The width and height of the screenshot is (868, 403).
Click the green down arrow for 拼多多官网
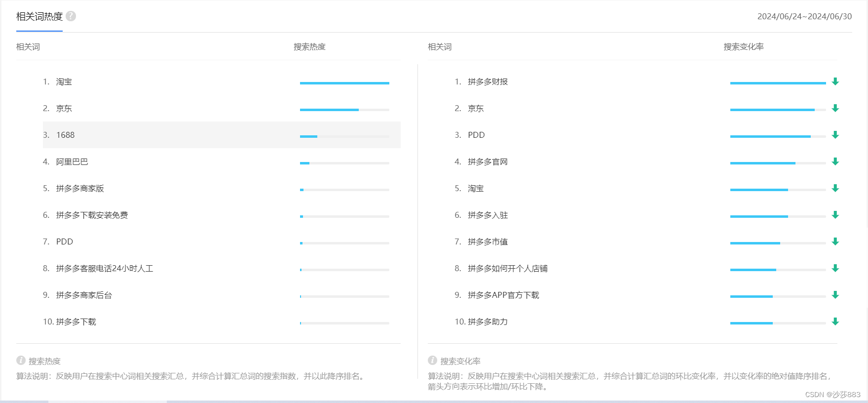pos(835,161)
